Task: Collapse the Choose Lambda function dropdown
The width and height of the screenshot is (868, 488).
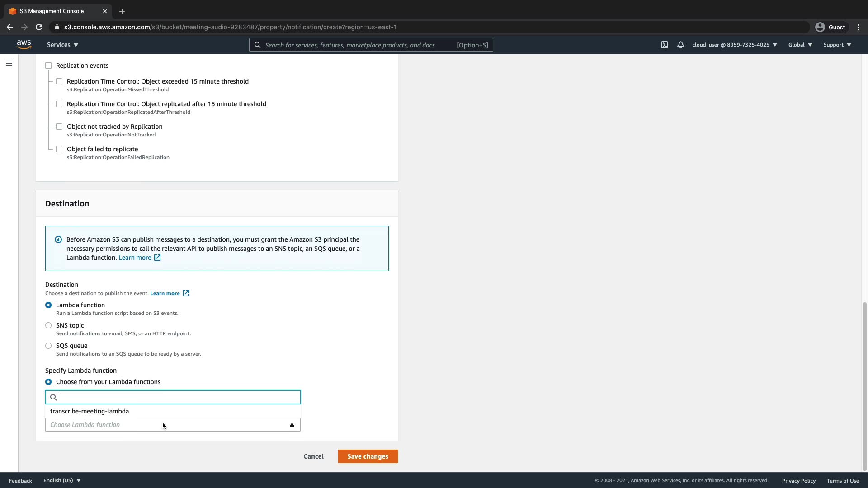Action: [292, 425]
